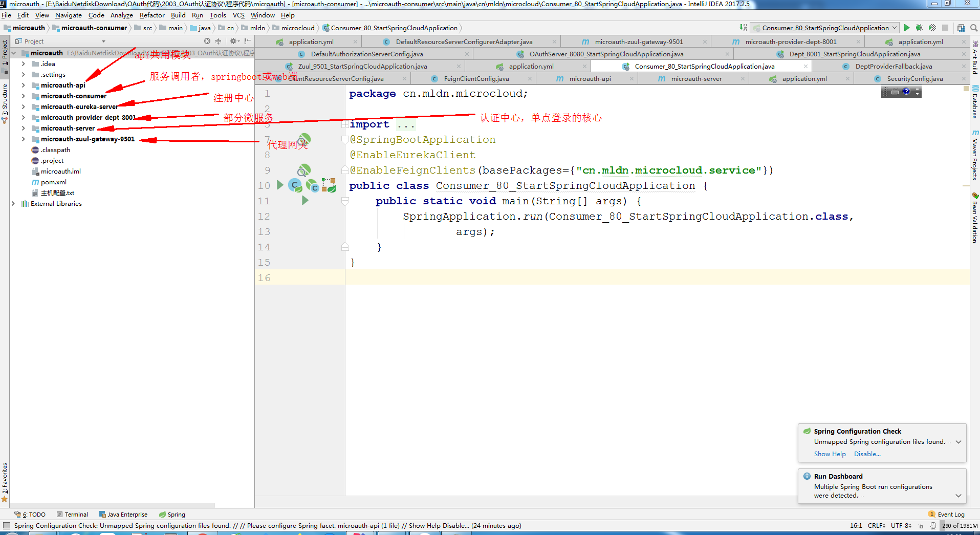Expand the microauth-consumer module
Screen dimensions: 980x535
pyautogui.click(x=24, y=96)
